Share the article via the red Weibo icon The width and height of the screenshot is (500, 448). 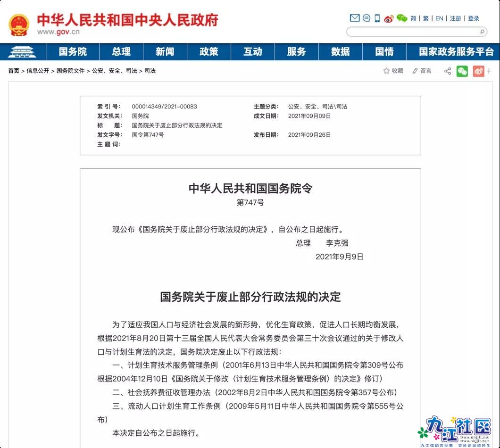tap(478, 71)
